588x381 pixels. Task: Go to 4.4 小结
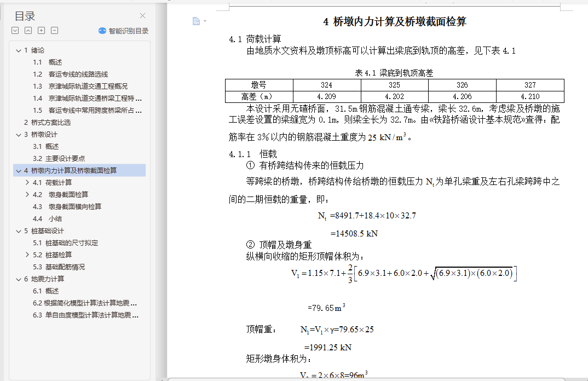(47, 218)
